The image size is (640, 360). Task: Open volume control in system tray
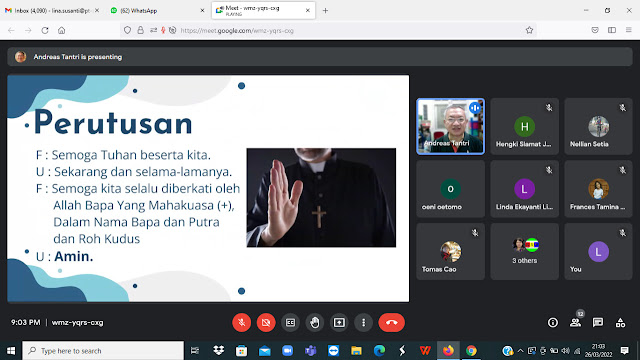pyautogui.click(x=566, y=351)
